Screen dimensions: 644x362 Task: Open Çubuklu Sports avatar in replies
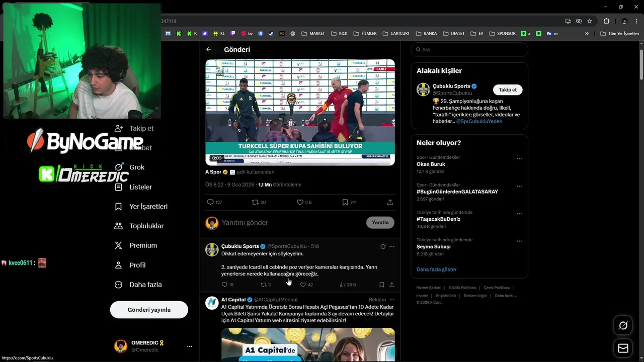212,249
